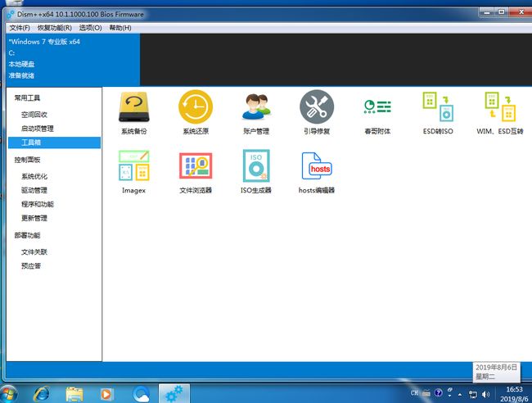Screen dimensions: 532x403
Task: Select 文件关联 in the sidebar
Action: 34,252
